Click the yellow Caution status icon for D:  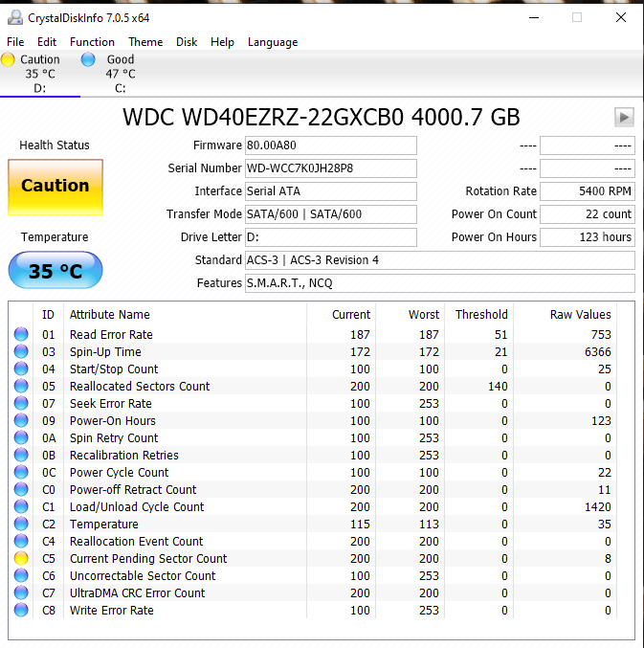8,59
